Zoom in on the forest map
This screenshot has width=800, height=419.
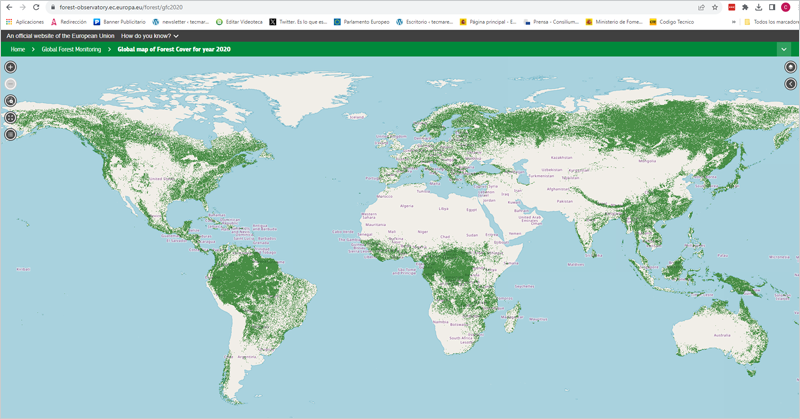click(11, 68)
